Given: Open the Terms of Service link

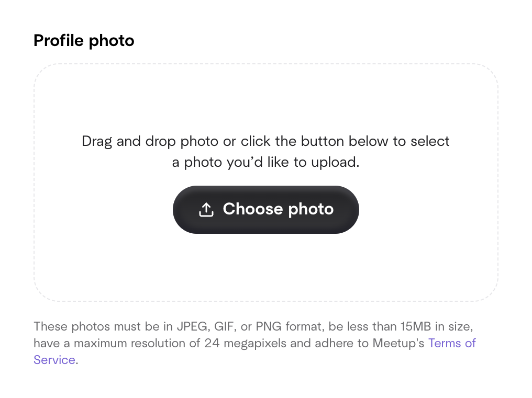Looking at the screenshot, I should click(x=451, y=344).
